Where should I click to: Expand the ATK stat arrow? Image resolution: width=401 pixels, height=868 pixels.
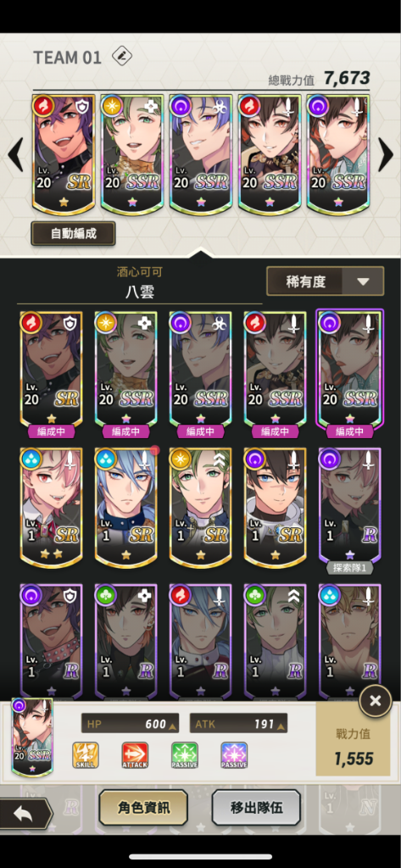tap(282, 725)
